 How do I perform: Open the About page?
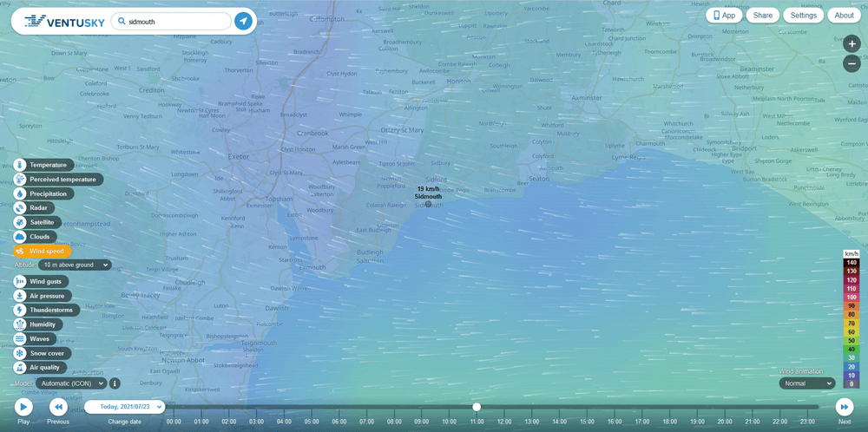click(844, 16)
